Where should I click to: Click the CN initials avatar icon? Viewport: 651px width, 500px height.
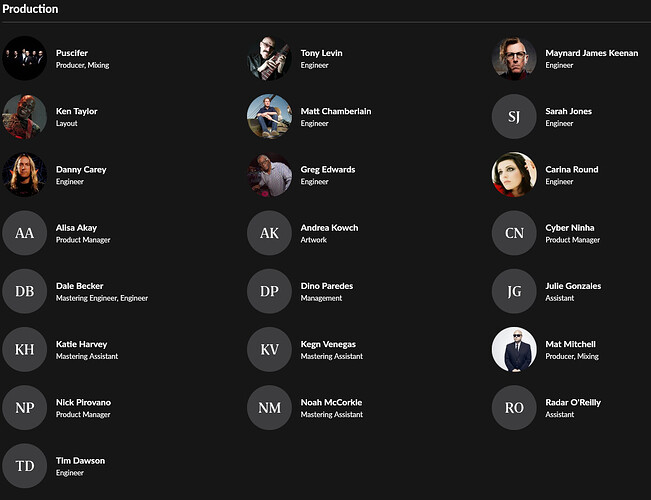(x=514, y=233)
